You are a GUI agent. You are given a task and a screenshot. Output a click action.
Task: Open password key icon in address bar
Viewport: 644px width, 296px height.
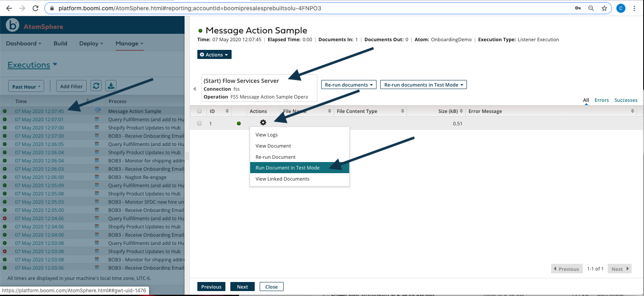(578, 8)
